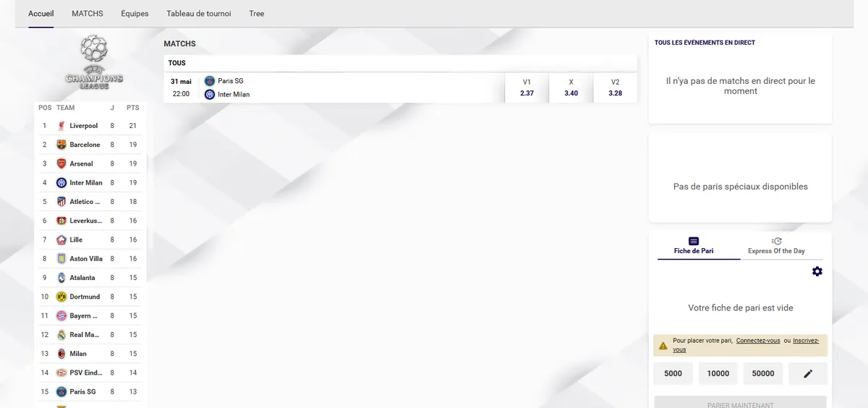Viewport: 868px width, 408px height.
Task: Click Atletico's club crest icon
Action: pyautogui.click(x=61, y=202)
